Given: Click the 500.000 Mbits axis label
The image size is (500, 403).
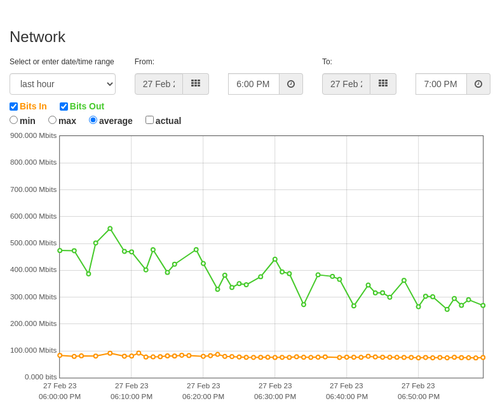Looking at the screenshot, I should coord(33,243).
